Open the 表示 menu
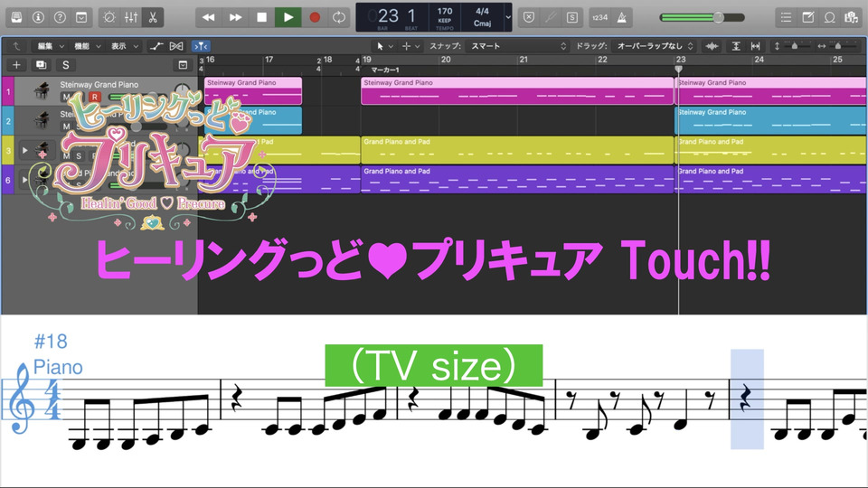The height and width of the screenshot is (488, 868). click(x=125, y=46)
